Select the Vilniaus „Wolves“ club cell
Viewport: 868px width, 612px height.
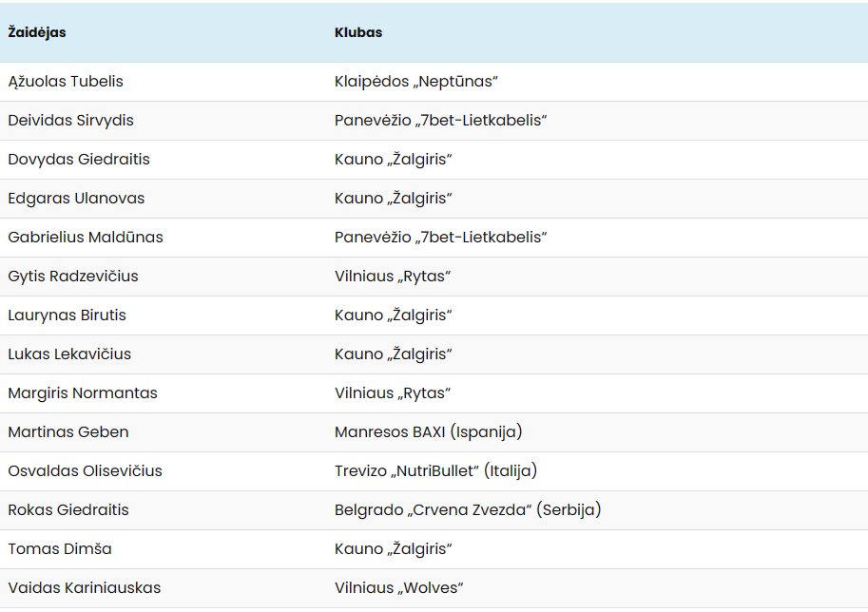coord(398,587)
